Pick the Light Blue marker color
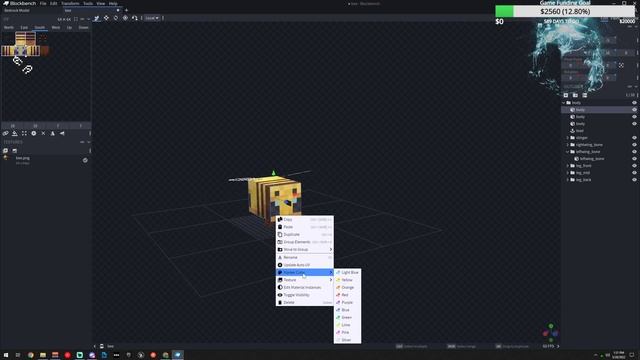The height and width of the screenshot is (360, 640). pos(347,272)
